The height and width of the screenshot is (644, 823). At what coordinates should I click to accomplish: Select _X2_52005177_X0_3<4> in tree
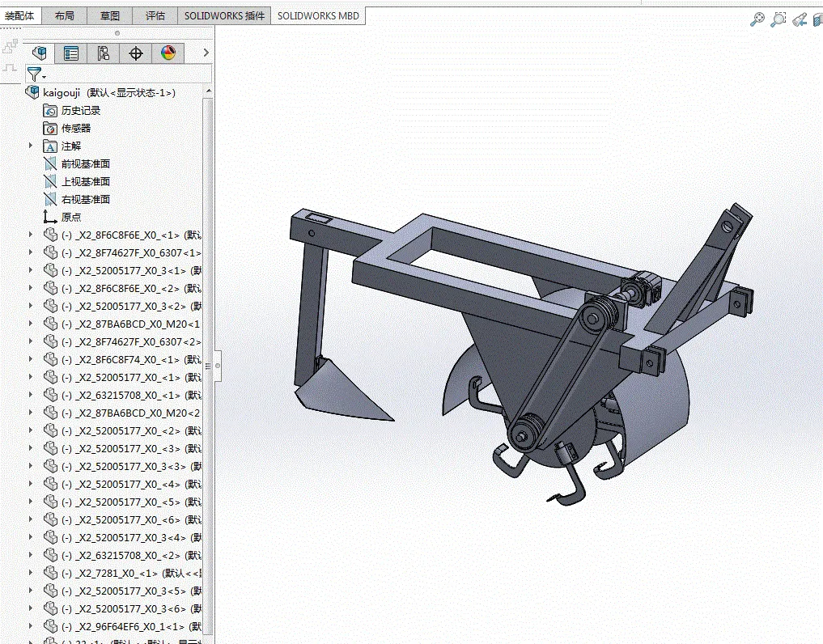131,537
